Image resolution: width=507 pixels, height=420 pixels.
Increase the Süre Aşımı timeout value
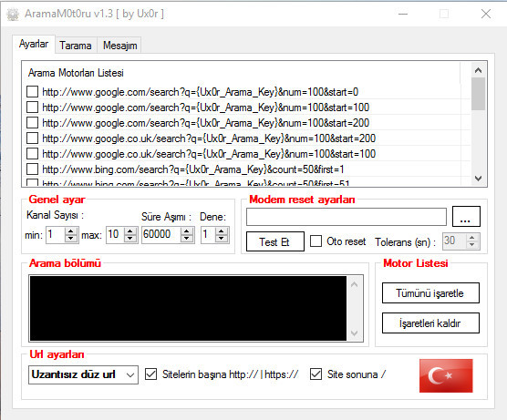tap(187, 231)
